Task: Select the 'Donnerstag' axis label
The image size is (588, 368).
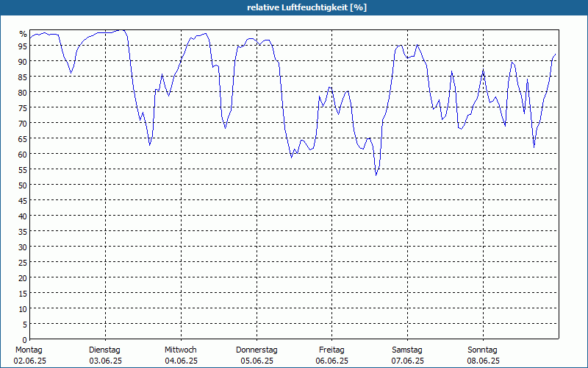Action: tap(257, 350)
